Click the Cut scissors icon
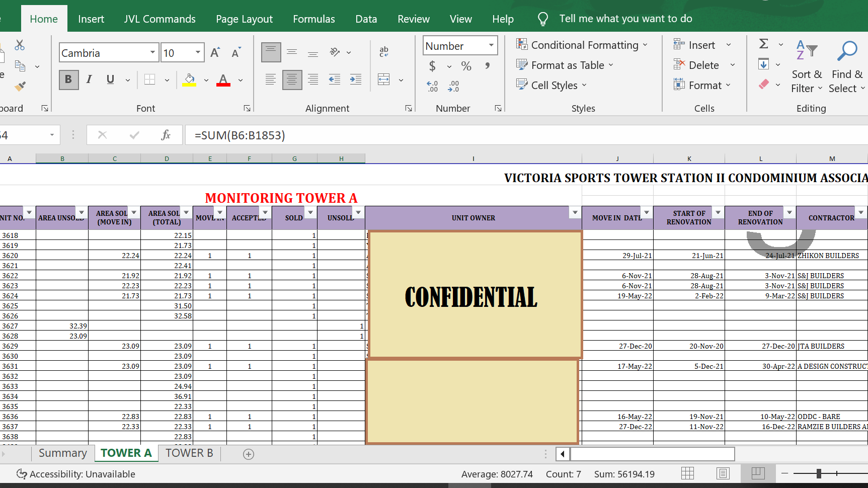Screen dimensions: 868x488 coord(20,45)
